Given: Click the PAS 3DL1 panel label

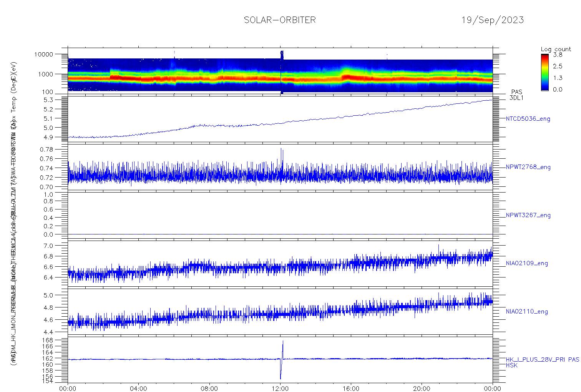Looking at the screenshot, I should 516,95.
